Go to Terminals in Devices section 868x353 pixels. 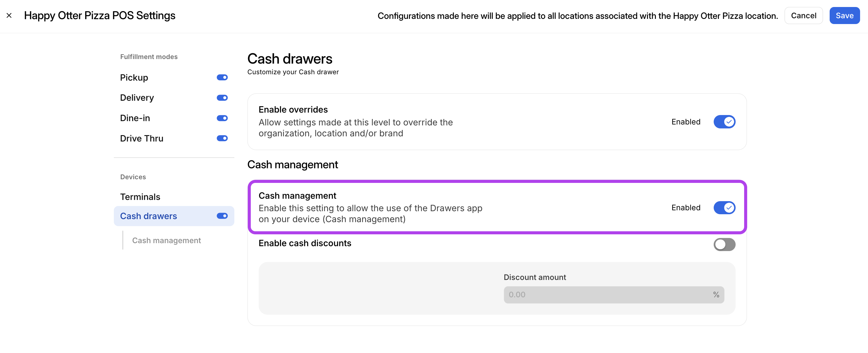[x=140, y=197]
